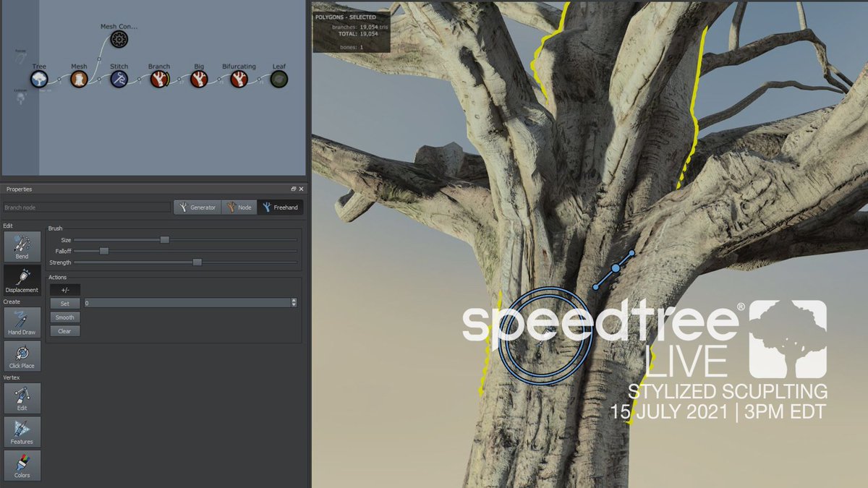868x488 pixels.
Task: Adjust the brush Strength slider
Action: [197, 262]
